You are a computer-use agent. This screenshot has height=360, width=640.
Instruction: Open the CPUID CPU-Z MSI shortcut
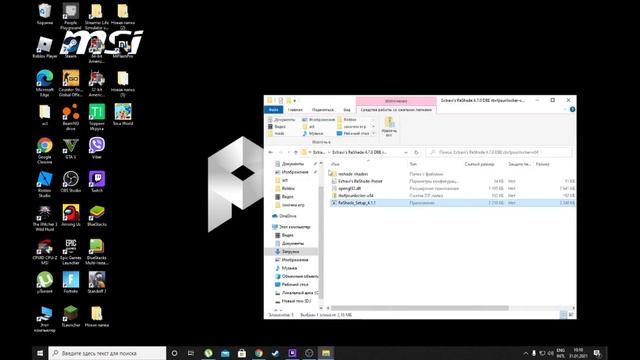coord(44,251)
